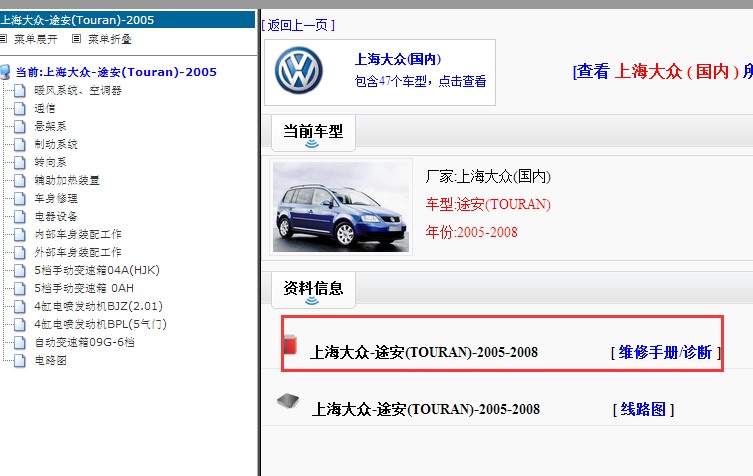Click the 上海大众(国内) brand link

point(397,60)
